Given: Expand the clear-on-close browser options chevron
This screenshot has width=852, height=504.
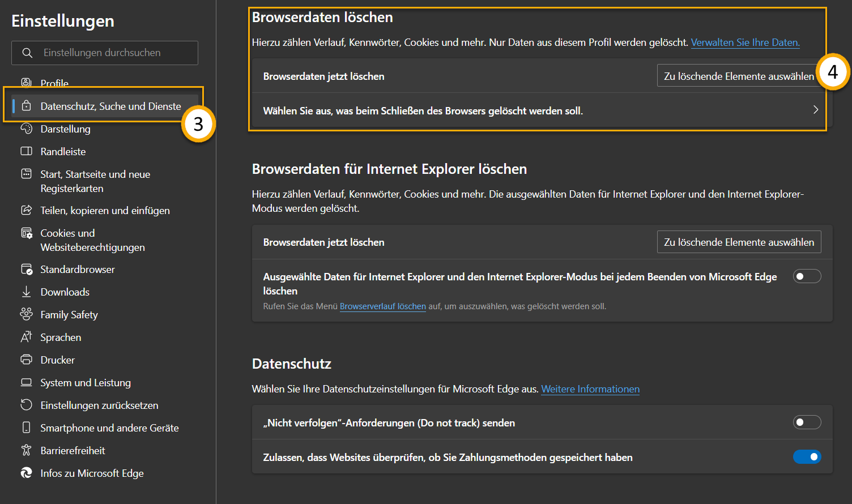Looking at the screenshot, I should tap(815, 110).
